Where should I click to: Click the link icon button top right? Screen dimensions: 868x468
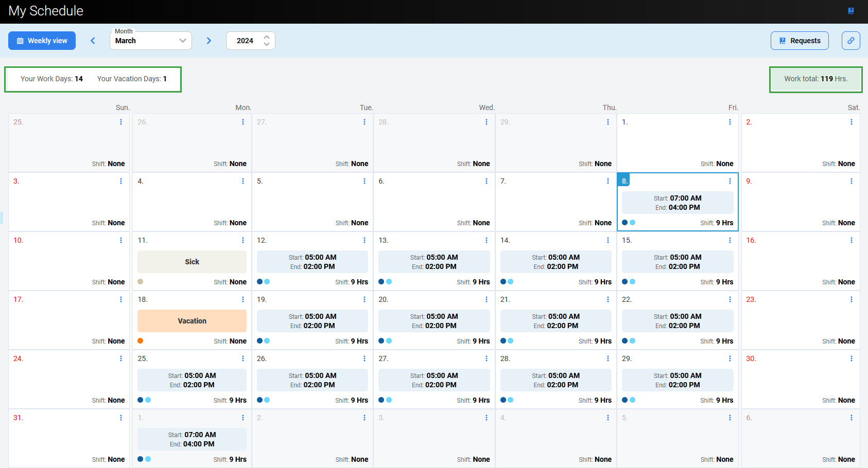[x=850, y=41]
